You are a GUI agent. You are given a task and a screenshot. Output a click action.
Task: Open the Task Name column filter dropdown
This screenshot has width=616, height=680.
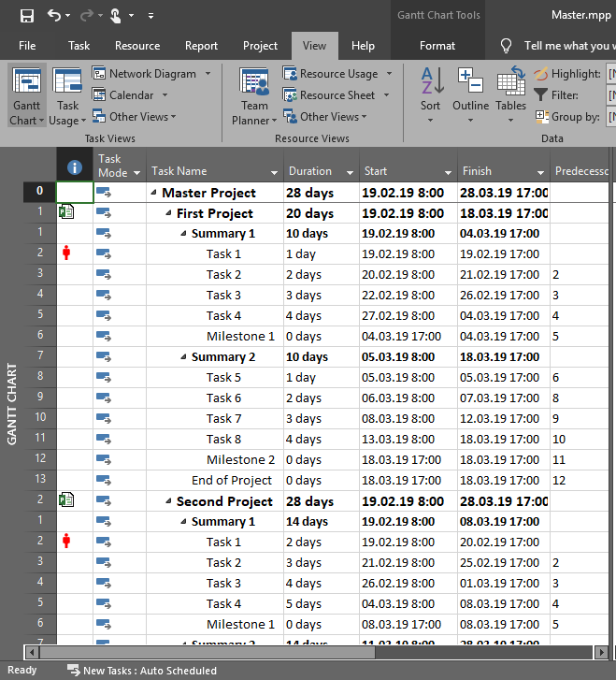(x=274, y=172)
